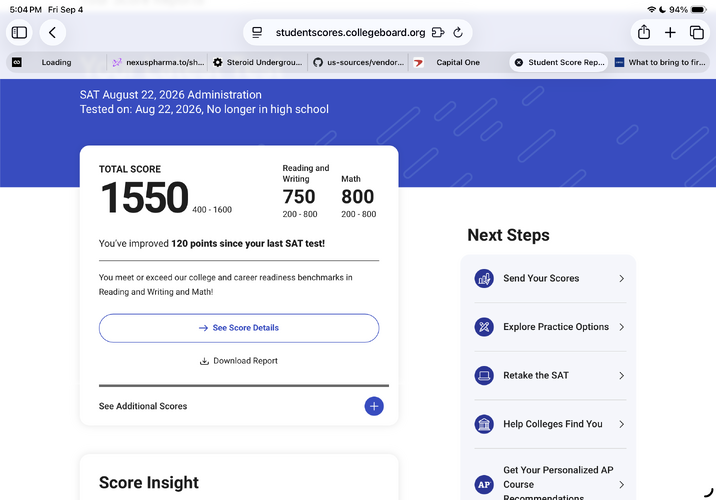
Task: Click the extensions icon in address bar
Action: click(438, 32)
